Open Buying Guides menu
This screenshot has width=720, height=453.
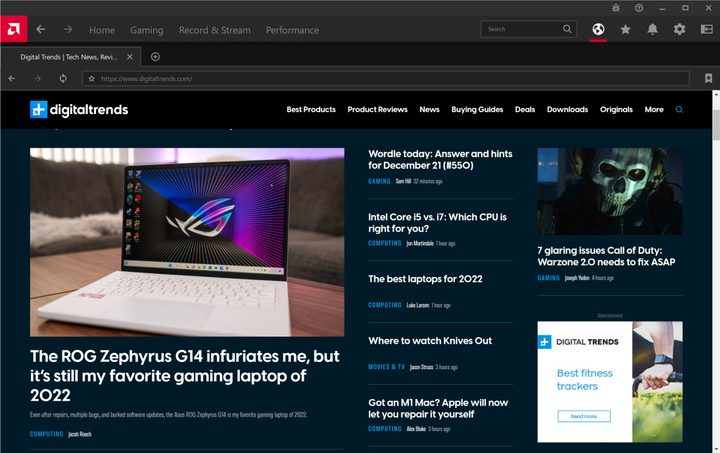[x=477, y=110]
